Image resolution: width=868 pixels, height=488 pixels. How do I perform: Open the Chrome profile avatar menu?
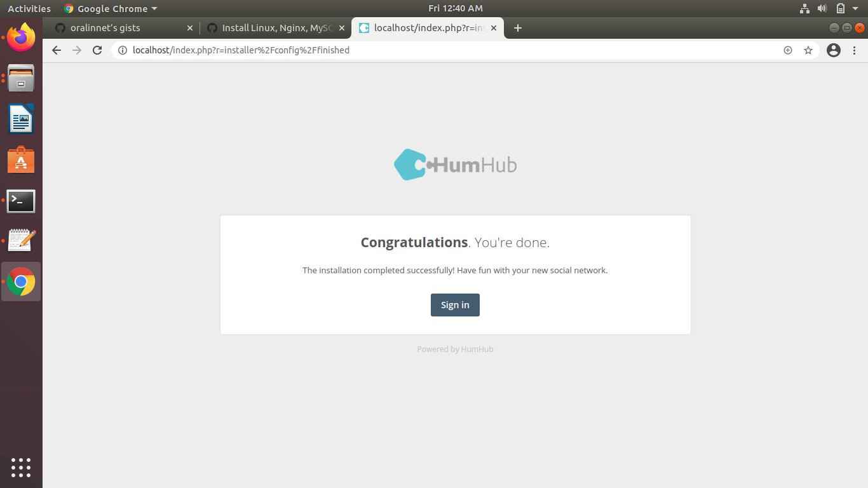pos(834,50)
